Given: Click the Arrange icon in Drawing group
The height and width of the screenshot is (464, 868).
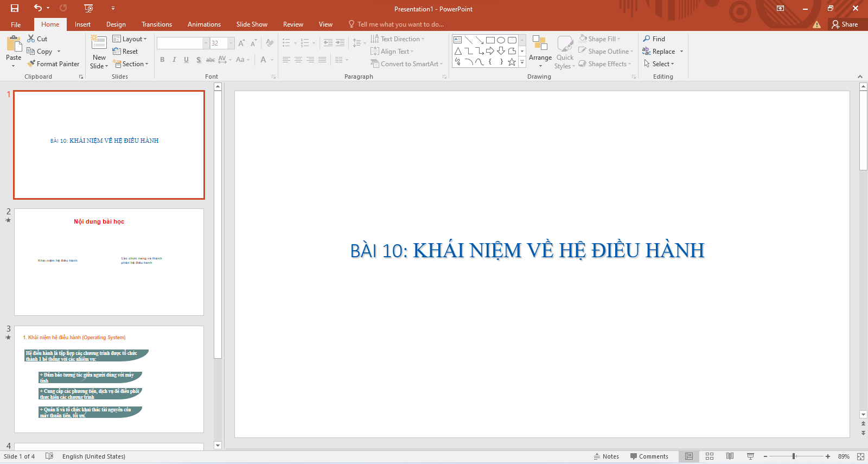Looking at the screenshot, I should coord(540,43).
